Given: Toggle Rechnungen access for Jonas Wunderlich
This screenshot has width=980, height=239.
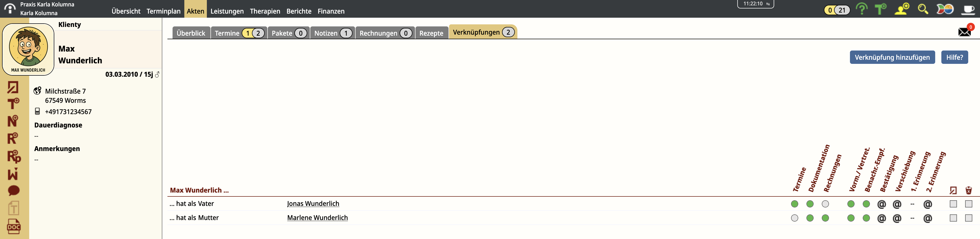Looking at the screenshot, I should click(x=825, y=204).
